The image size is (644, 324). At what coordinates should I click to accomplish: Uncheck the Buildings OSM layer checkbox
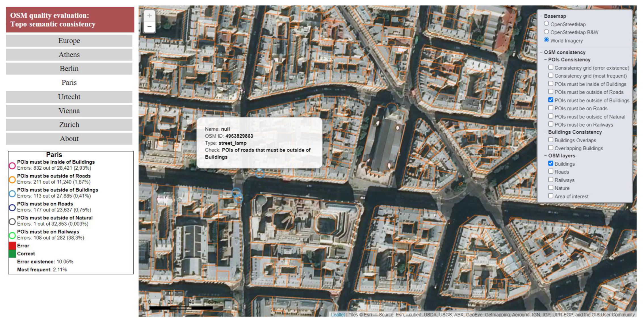551,163
